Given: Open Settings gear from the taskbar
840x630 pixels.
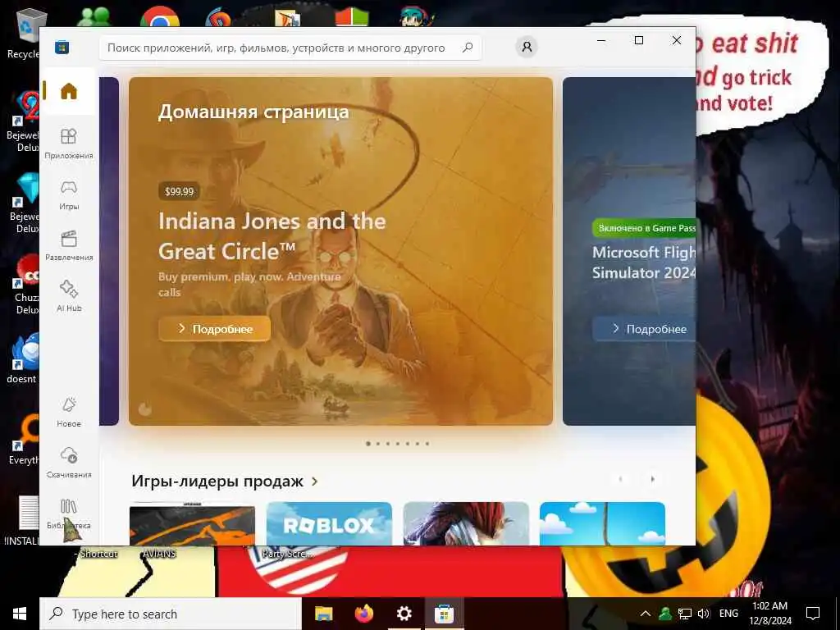Looking at the screenshot, I should tap(404, 614).
